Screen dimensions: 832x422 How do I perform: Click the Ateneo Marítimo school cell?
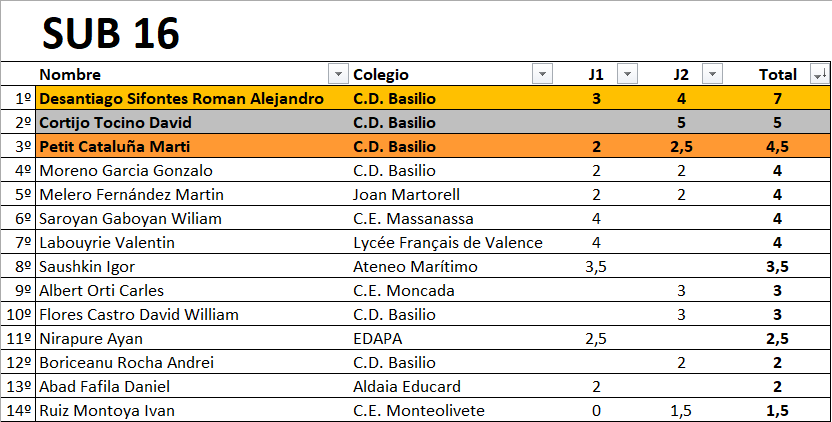[x=415, y=266]
